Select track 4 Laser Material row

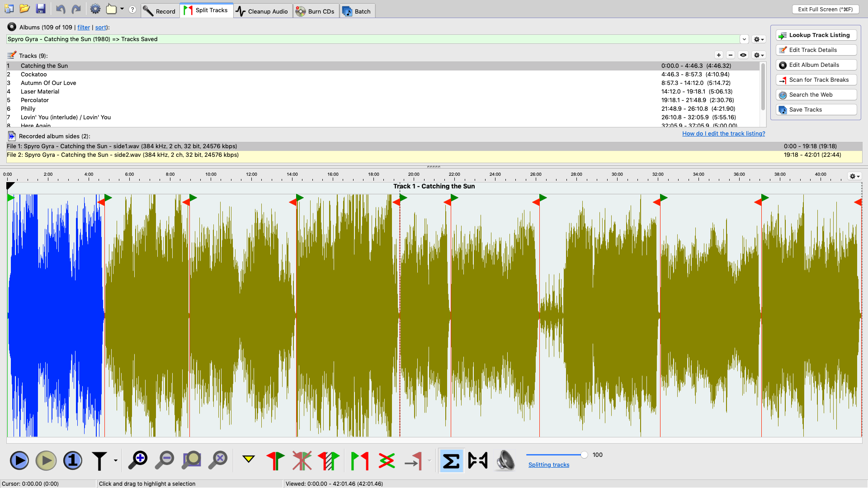click(x=383, y=91)
